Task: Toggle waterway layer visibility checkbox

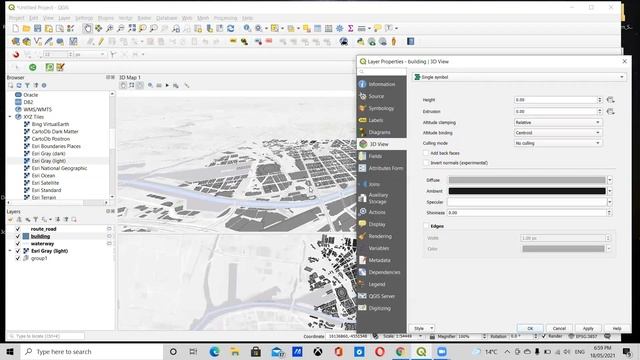Action: tap(18, 244)
